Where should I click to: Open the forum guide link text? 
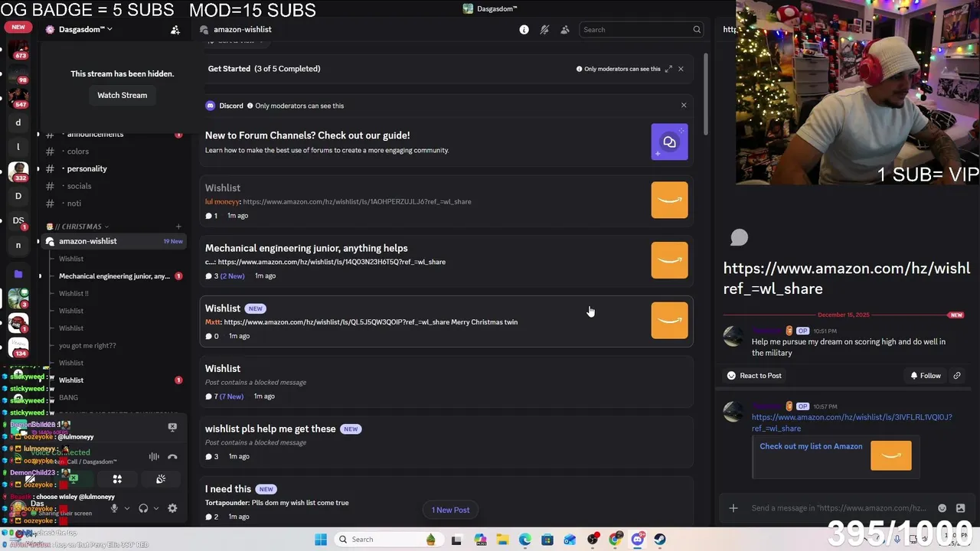pyautogui.click(x=307, y=135)
